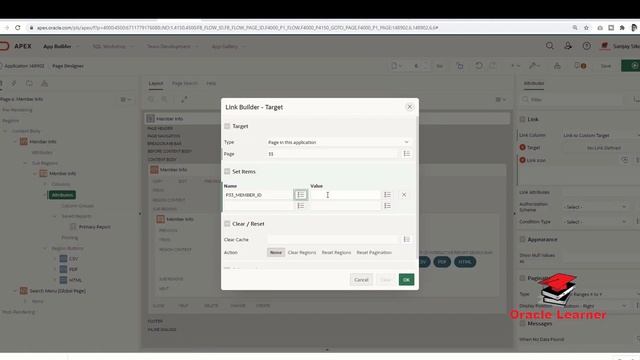Open value picker in empty Set Items row
Screen dimensions: 640x360
pos(387,206)
